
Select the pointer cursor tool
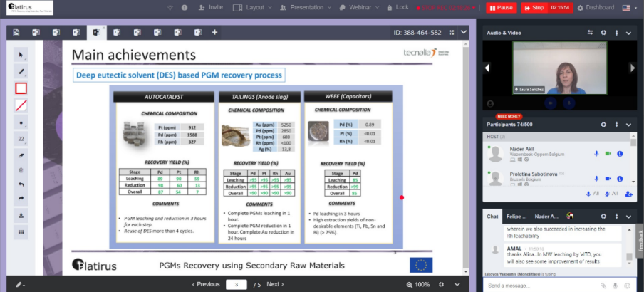coord(21,55)
